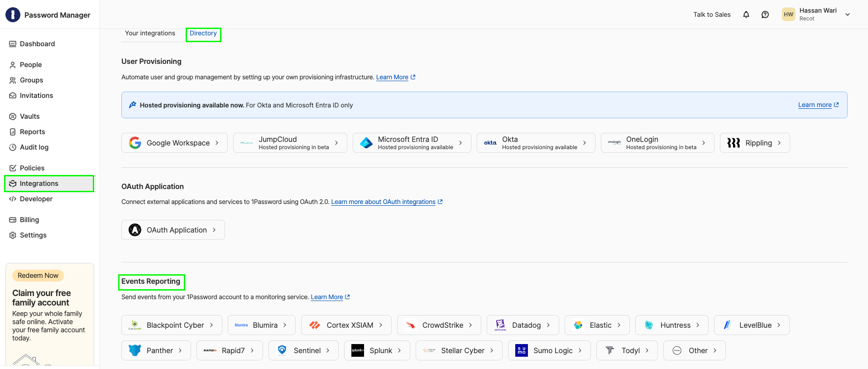Click Hassan Wari account name
Viewport: 868px width, 369px height.
[x=818, y=10]
